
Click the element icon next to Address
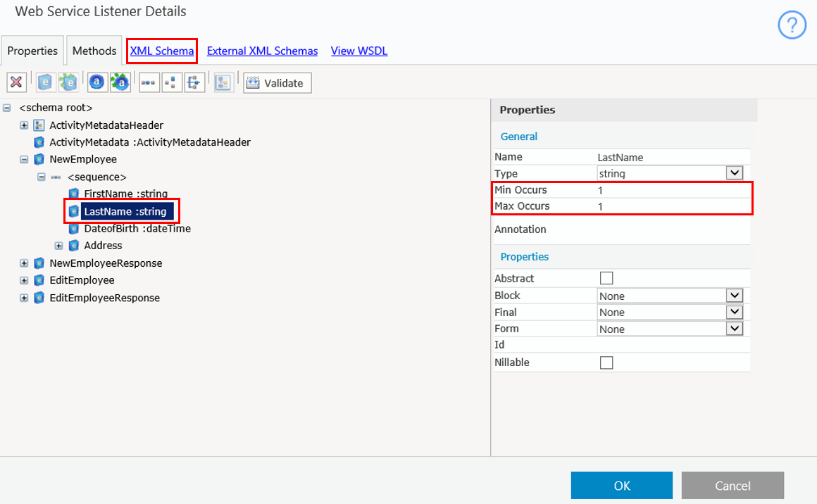73,245
